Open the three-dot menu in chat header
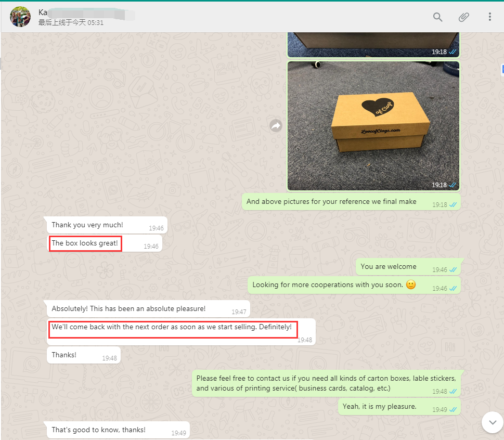The image size is (504, 440). point(489,17)
